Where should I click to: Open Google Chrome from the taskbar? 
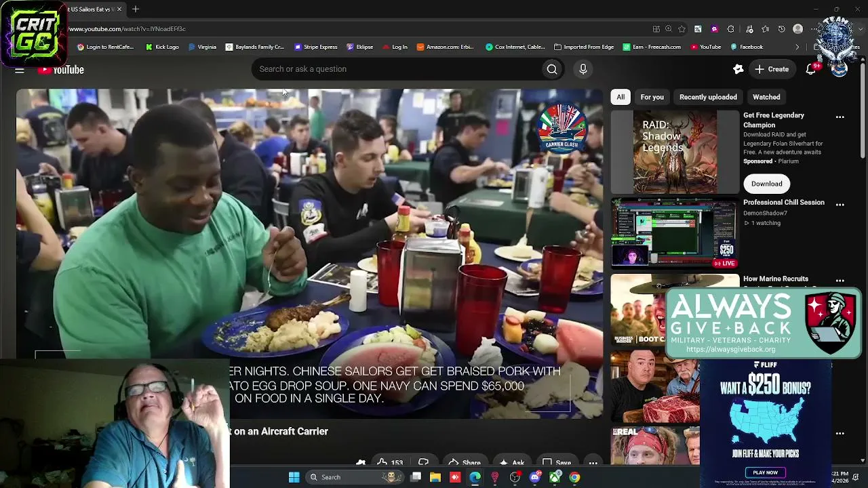point(574,477)
